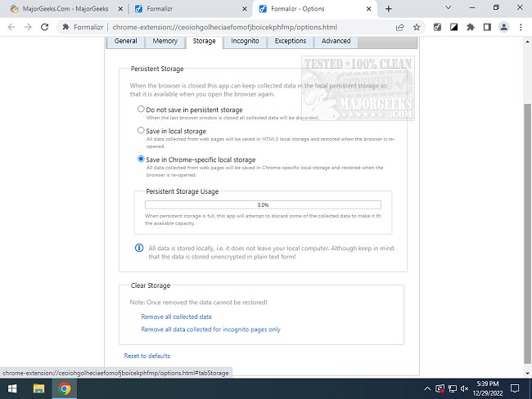Image resolution: width=532 pixels, height=399 pixels.
Task: Open a new browser tab
Action: (x=389, y=9)
